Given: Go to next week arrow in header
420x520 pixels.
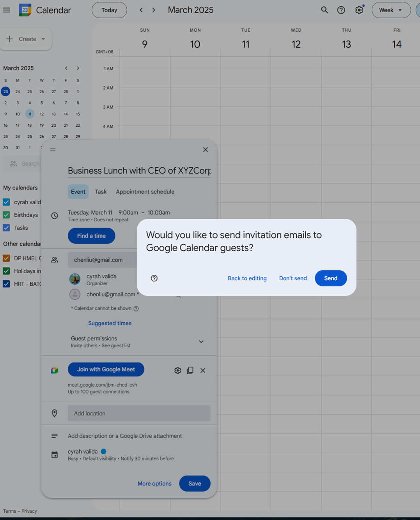Looking at the screenshot, I should coord(154,10).
